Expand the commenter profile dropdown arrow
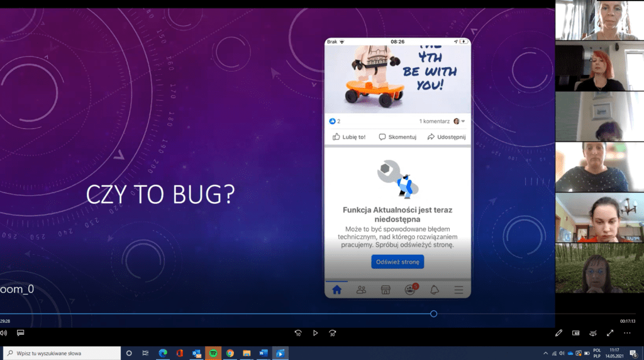644x360 pixels. click(x=463, y=121)
